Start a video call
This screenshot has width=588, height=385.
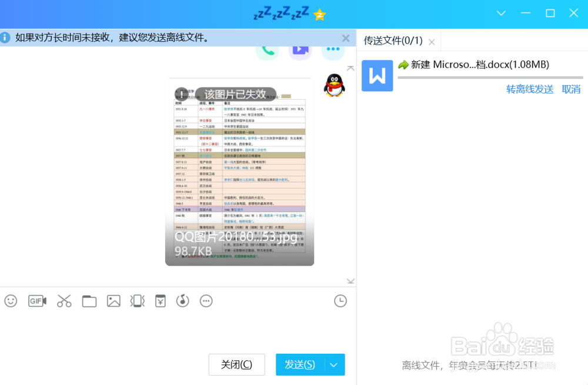tap(300, 52)
